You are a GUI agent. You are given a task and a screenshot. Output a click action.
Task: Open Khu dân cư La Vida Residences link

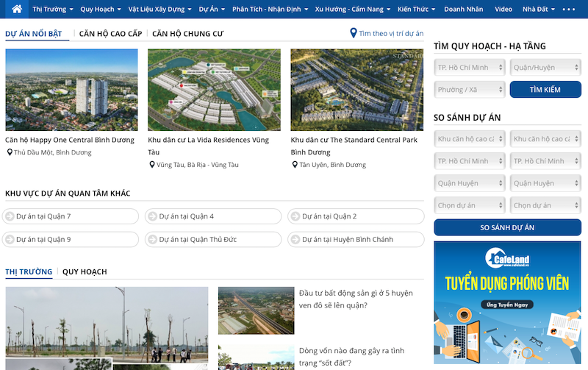point(209,146)
